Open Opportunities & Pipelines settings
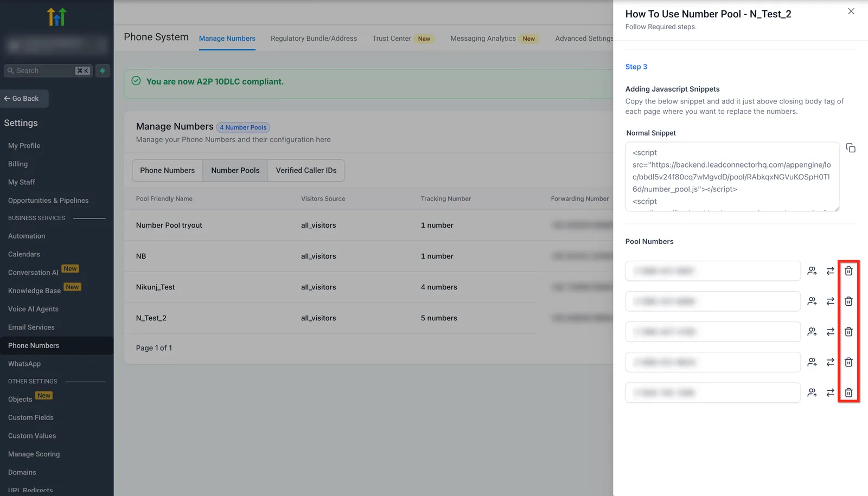868x496 pixels. point(48,201)
